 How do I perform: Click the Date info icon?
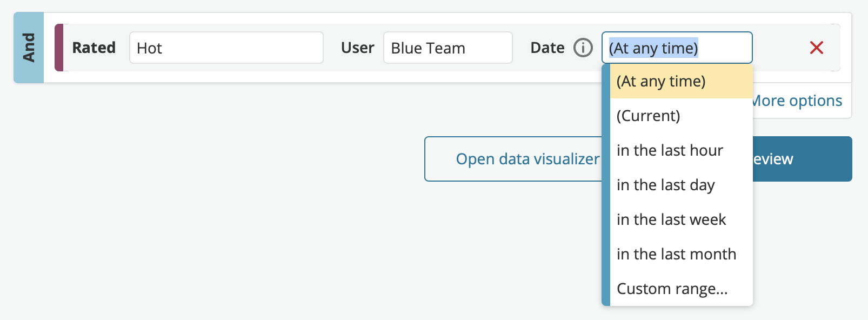(x=583, y=48)
